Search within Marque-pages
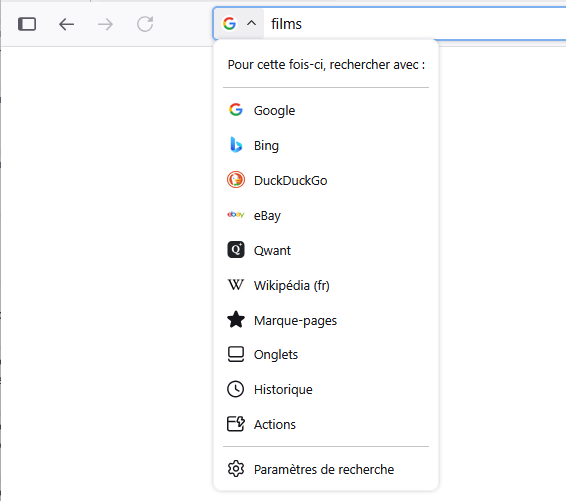 coord(326,320)
